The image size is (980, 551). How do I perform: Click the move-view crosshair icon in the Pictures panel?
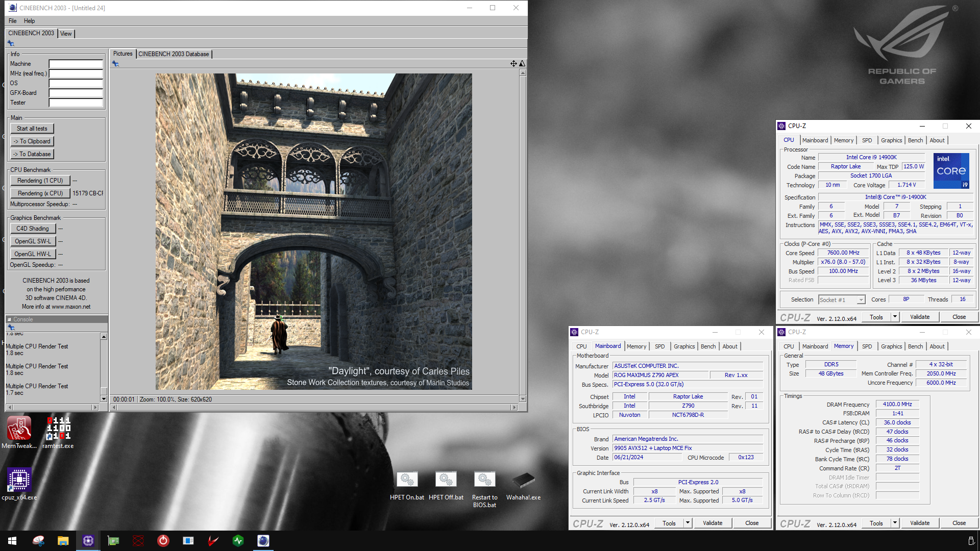click(x=513, y=64)
